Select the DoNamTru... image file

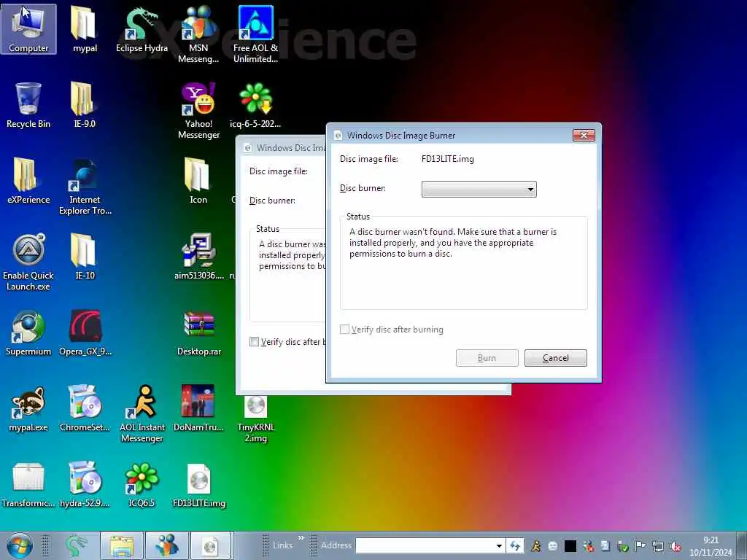[198, 408]
